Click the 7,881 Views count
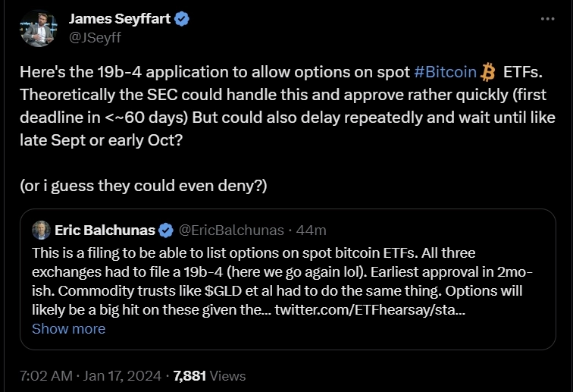Viewport: 573px width, 392px height. (x=209, y=375)
